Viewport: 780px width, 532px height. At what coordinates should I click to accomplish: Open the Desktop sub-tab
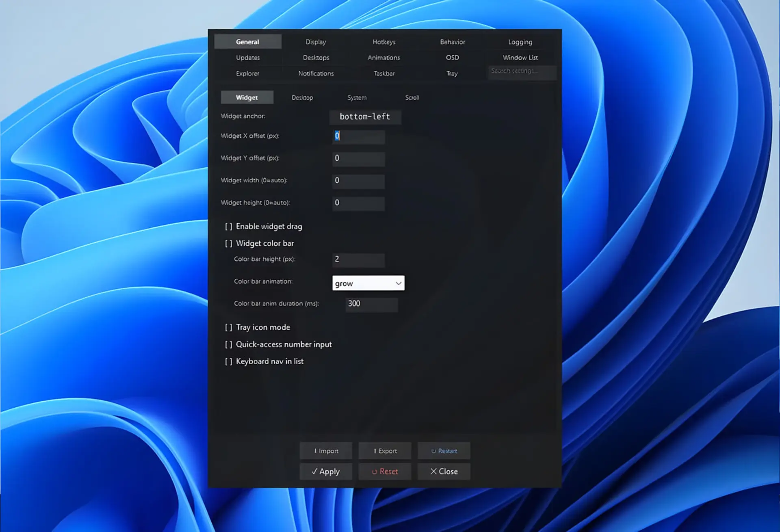pos(302,97)
